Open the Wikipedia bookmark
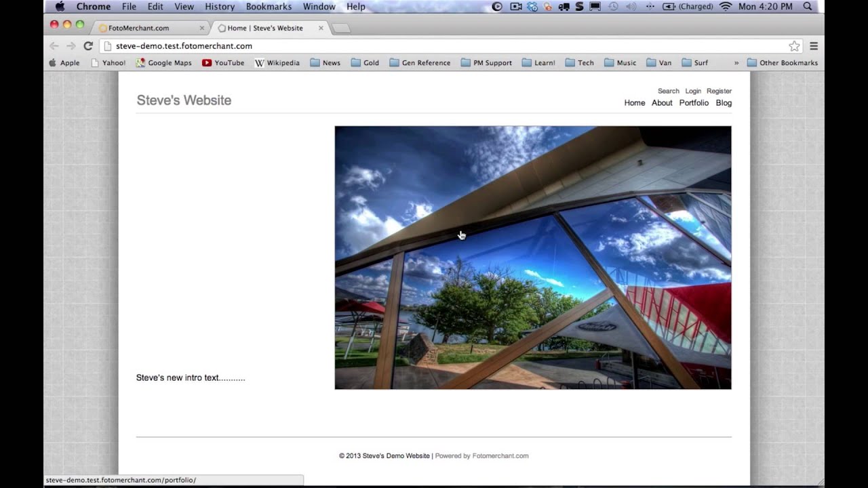Image resolution: width=868 pixels, height=488 pixels. [x=277, y=62]
